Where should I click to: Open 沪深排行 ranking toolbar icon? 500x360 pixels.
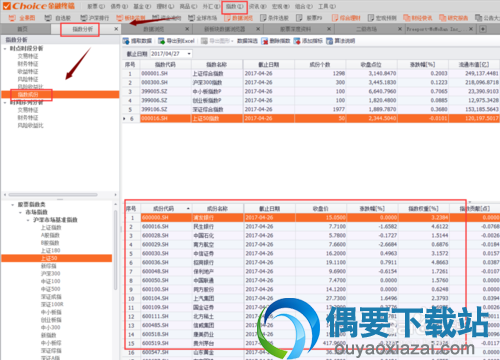(95, 18)
